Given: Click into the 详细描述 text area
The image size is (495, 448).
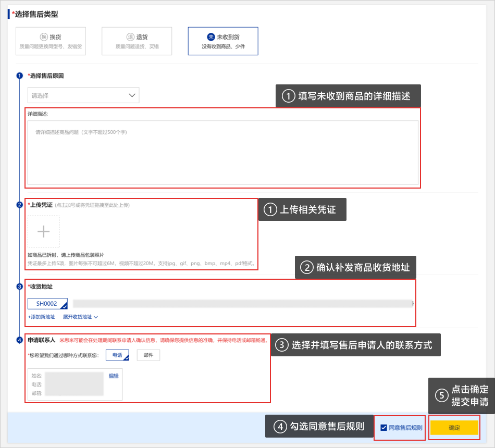Looking at the screenshot, I should 223,152.
